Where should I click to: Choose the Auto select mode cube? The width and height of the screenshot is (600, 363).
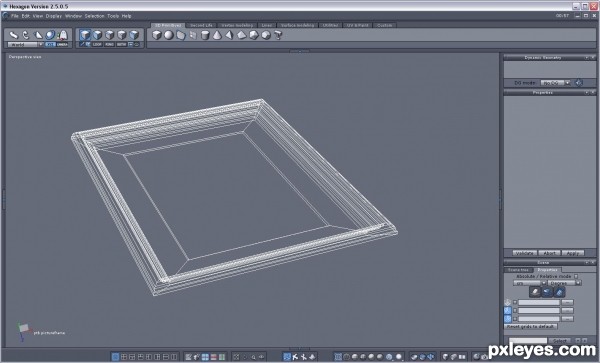pyautogui.click(x=85, y=35)
